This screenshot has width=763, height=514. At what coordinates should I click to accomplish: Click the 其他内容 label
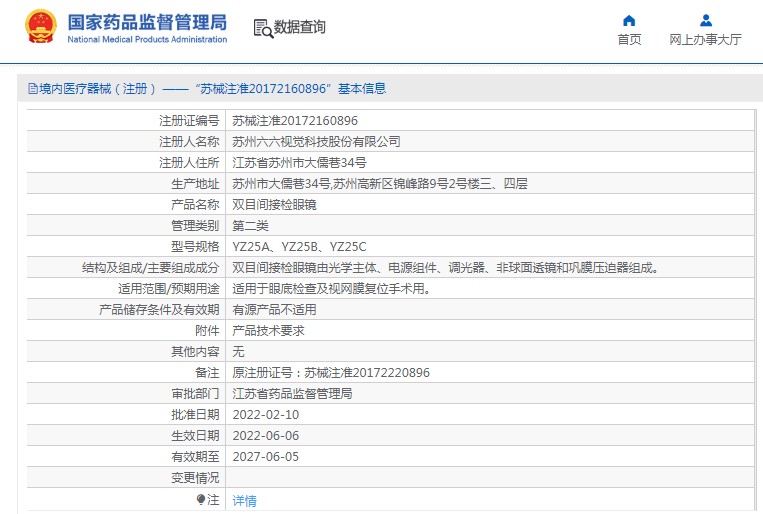coord(195,352)
